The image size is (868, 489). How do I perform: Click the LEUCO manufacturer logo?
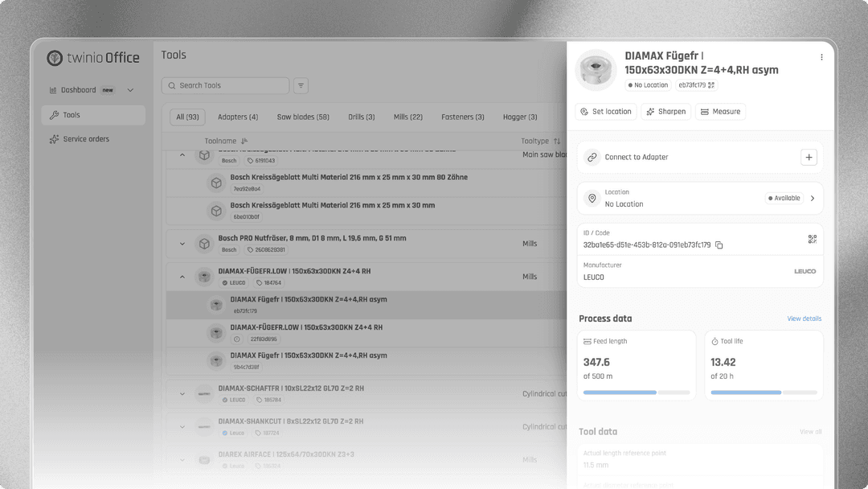click(x=805, y=271)
